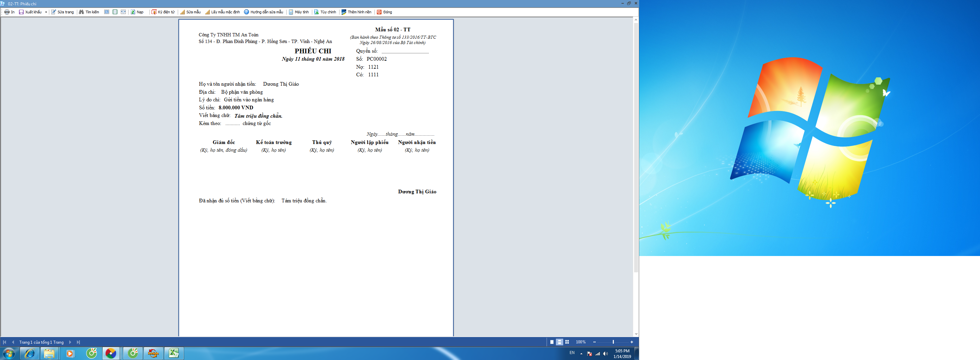Open Excel from the taskbar

[174, 354]
